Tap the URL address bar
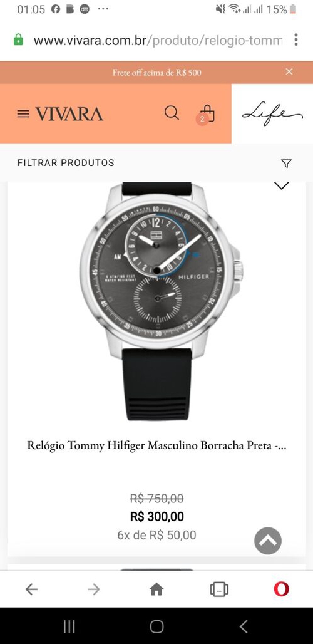 pos(158,40)
